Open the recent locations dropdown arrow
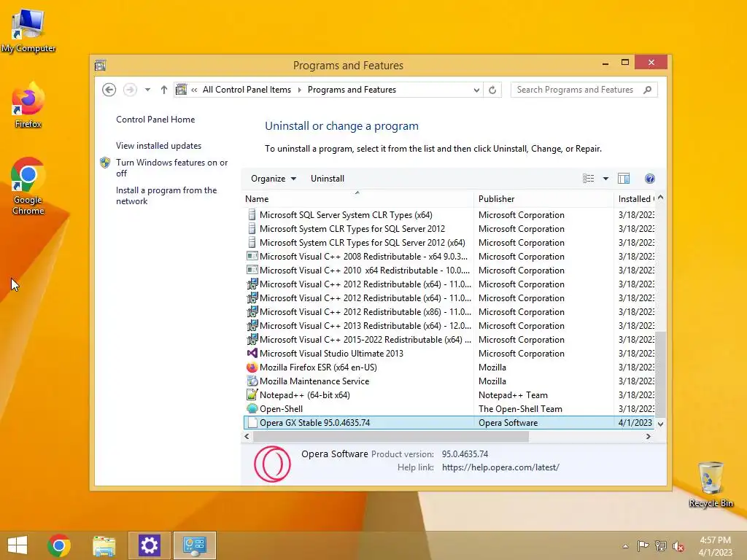Screen dimensions: 747x560 [x=147, y=90]
